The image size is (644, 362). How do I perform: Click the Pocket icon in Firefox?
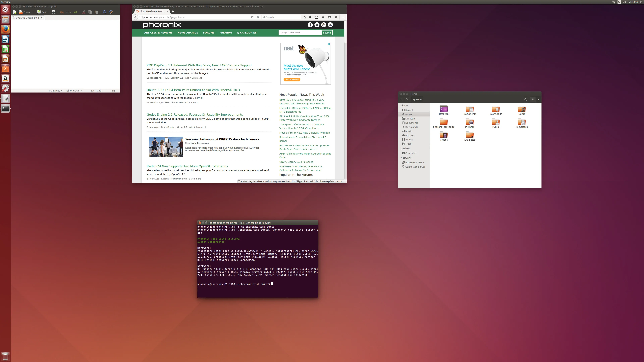pos(336,17)
